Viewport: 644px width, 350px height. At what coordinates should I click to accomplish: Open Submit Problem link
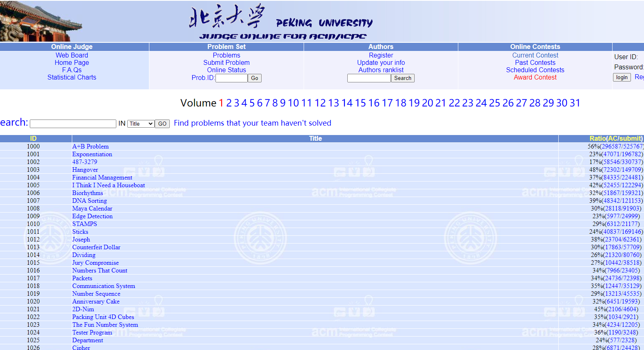(227, 62)
